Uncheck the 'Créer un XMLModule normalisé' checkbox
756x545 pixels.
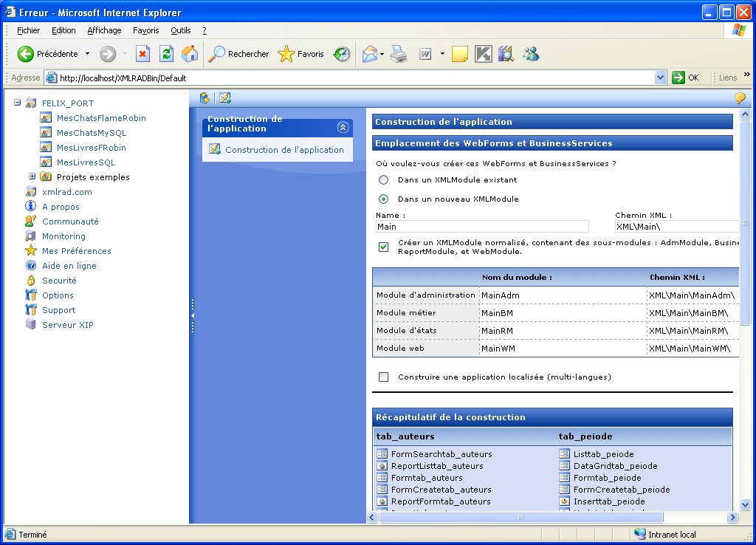[383, 247]
